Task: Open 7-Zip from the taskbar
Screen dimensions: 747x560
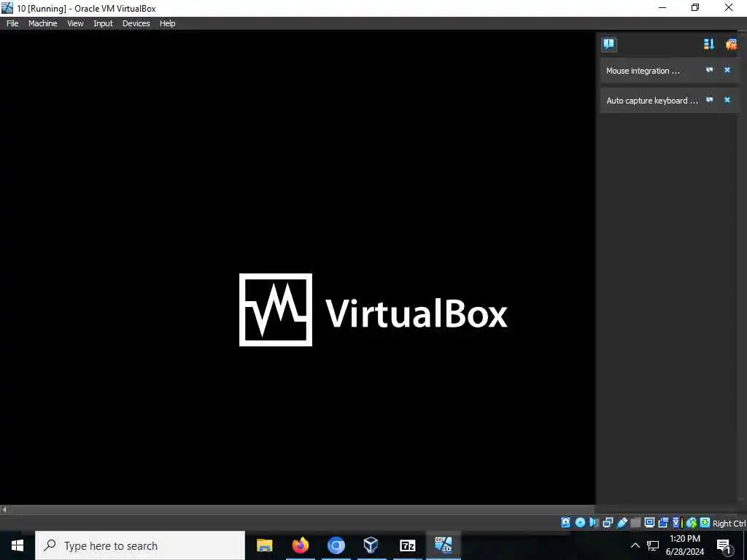Action: coord(407,545)
